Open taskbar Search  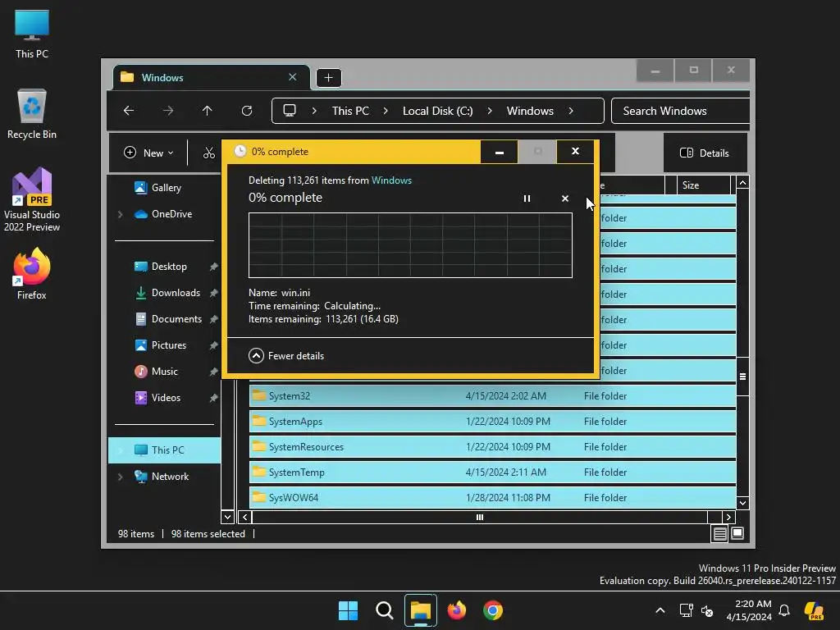pyautogui.click(x=384, y=610)
